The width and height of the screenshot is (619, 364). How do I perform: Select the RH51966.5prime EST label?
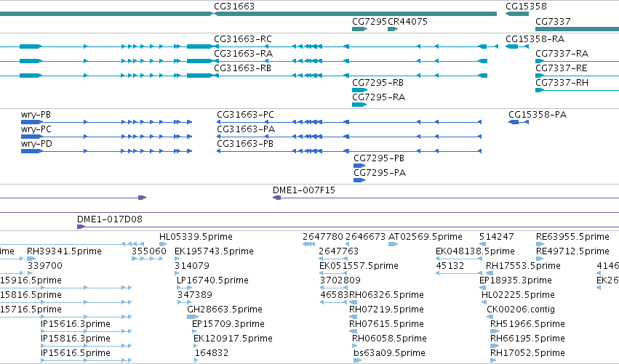point(527,324)
